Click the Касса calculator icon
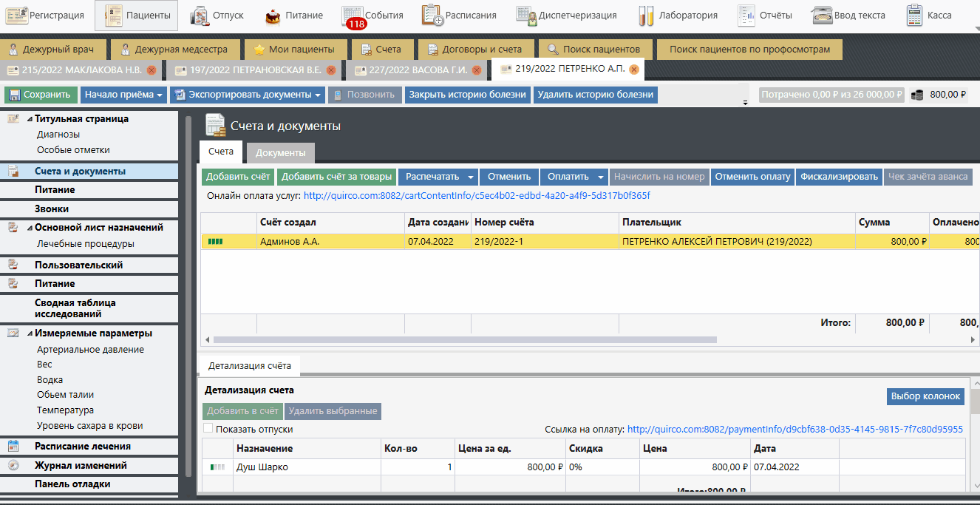Image resolution: width=980 pixels, height=505 pixels. coord(915,15)
